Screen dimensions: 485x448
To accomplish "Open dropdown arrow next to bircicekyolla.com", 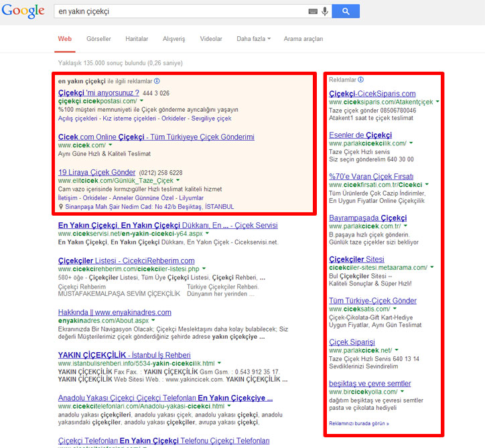I will coord(402,392).
